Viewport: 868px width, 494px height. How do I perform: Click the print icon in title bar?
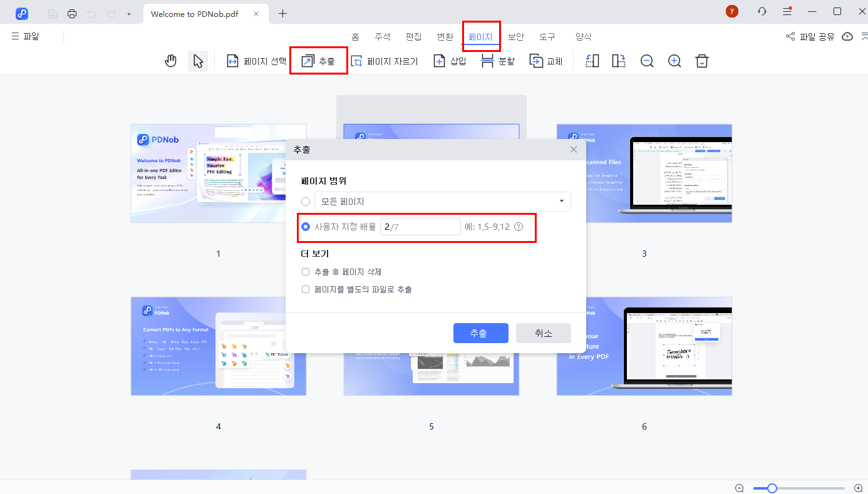click(72, 13)
